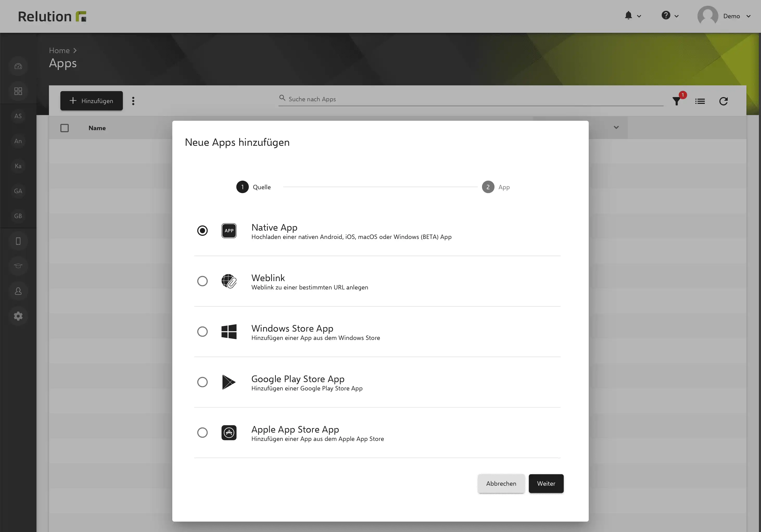The height and width of the screenshot is (532, 761).
Task: Click the Native App title text
Action: (x=274, y=227)
